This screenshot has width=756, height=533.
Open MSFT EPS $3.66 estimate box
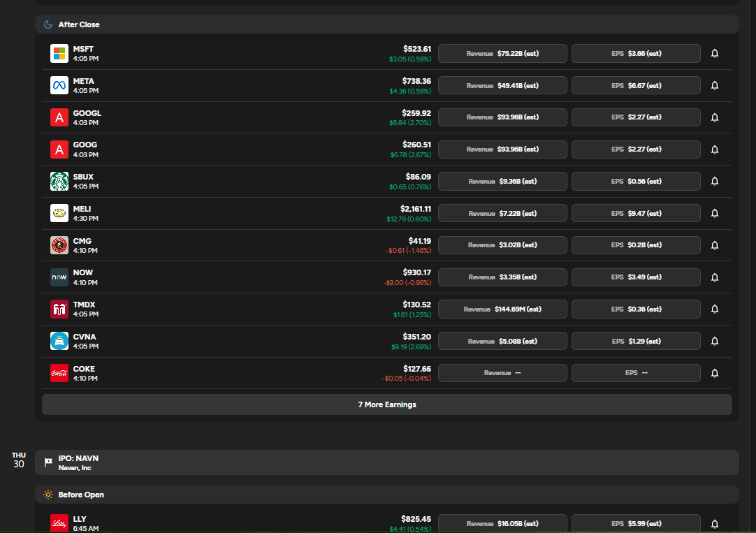pyautogui.click(x=636, y=54)
